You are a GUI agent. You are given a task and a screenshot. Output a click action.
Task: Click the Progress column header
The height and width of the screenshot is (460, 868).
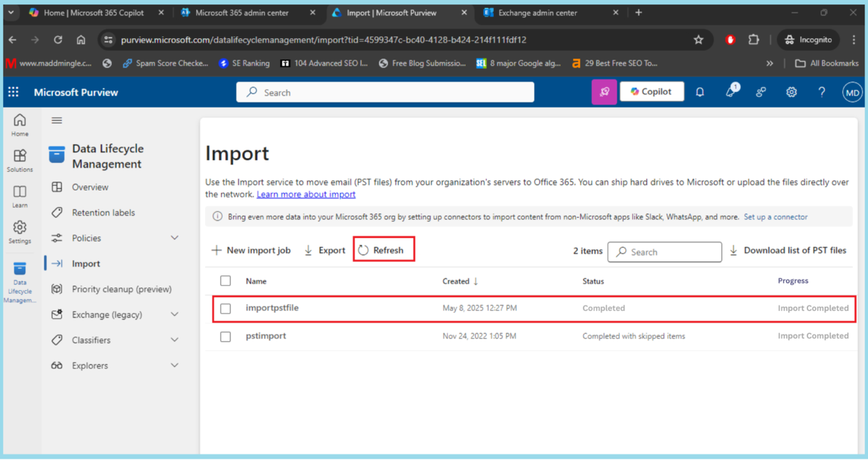tap(793, 281)
